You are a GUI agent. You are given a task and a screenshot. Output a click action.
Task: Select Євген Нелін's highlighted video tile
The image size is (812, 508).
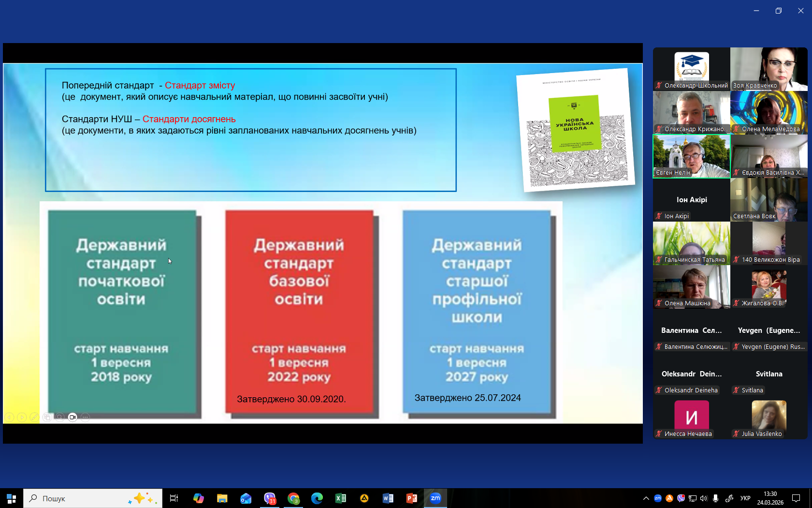691,156
